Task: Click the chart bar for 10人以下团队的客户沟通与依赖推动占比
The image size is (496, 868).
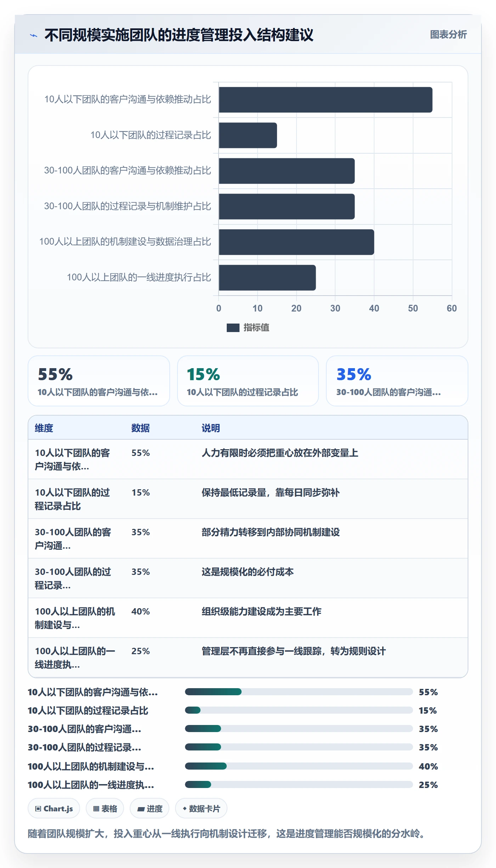Action: [x=326, y=100]
